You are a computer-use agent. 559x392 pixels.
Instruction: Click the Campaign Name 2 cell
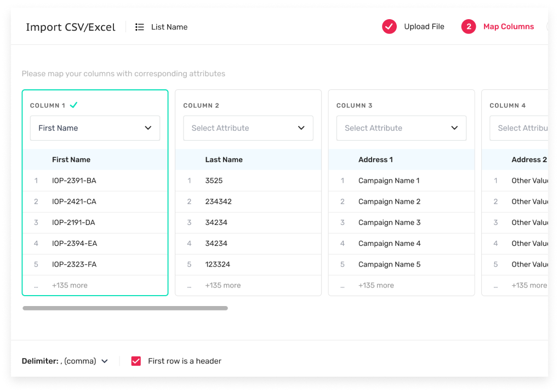click(389, 201)
